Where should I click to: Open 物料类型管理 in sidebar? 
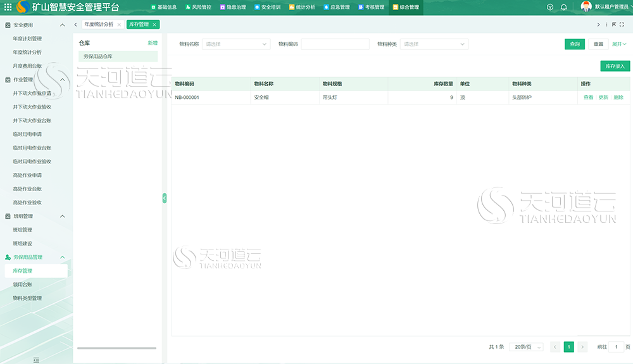[x=27, y=298]
